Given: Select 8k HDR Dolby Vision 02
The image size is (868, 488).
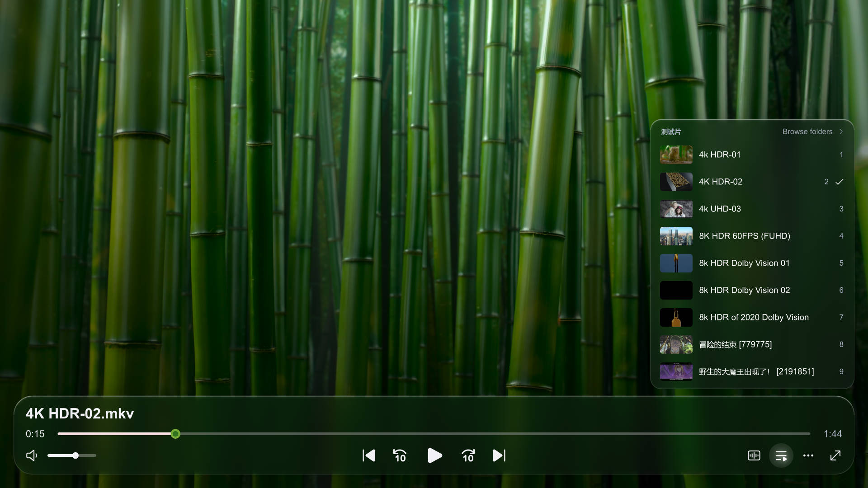Looking at the screenshot, I should 752,290.
